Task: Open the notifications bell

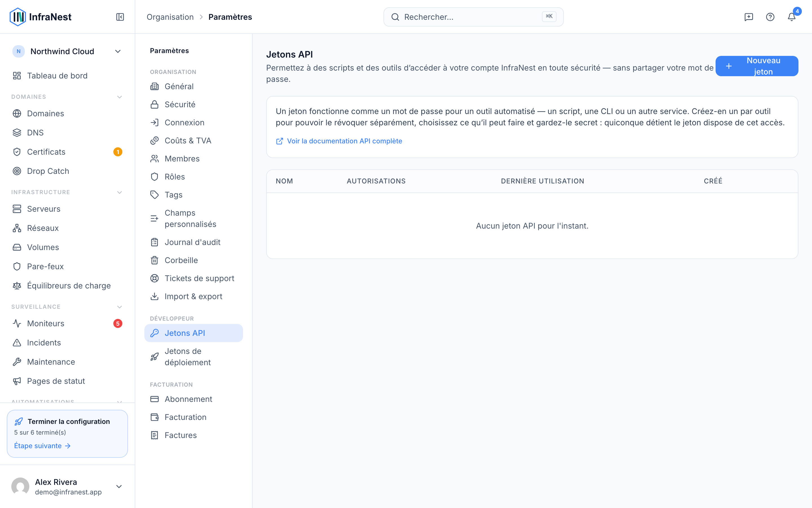Action: click(x=791, y=17)
